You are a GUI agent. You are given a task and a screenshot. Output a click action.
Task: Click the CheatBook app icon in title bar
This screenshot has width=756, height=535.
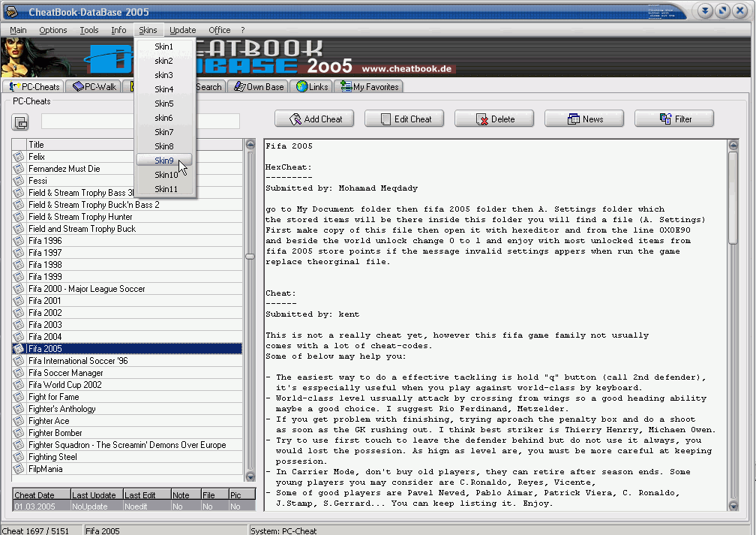[x=11, y=11]
